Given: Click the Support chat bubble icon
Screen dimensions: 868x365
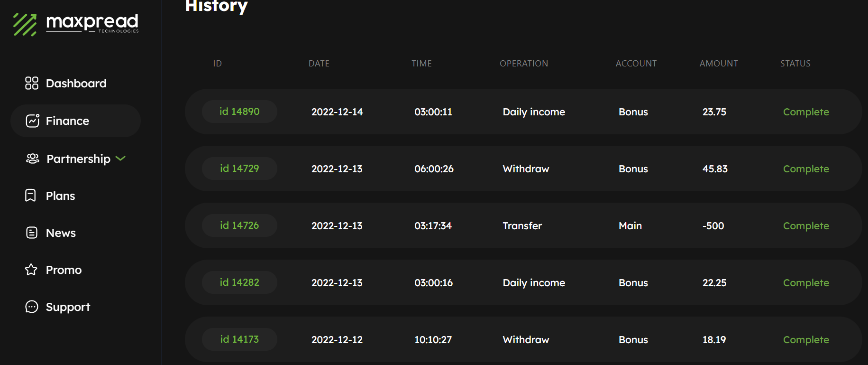Looking at the screenshot, I should tap(32, 307).
